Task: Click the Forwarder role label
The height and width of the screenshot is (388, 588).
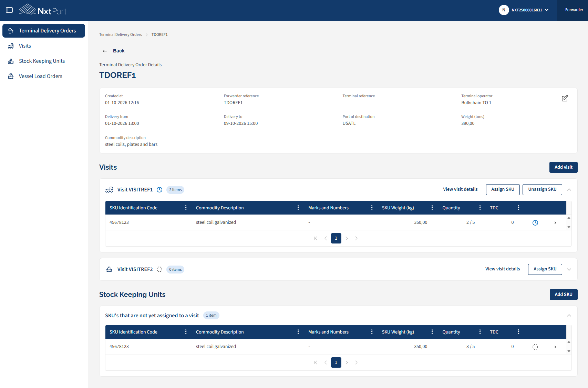Action: tap(574, 10)
